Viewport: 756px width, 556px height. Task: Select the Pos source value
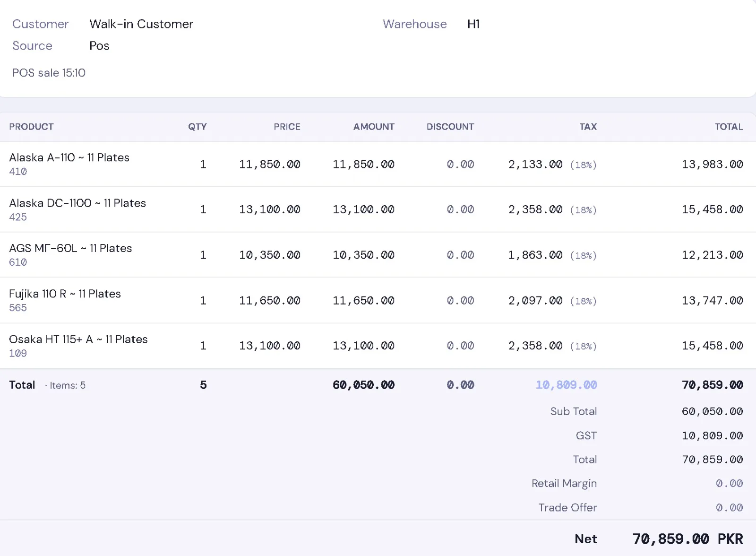[99, 46]
